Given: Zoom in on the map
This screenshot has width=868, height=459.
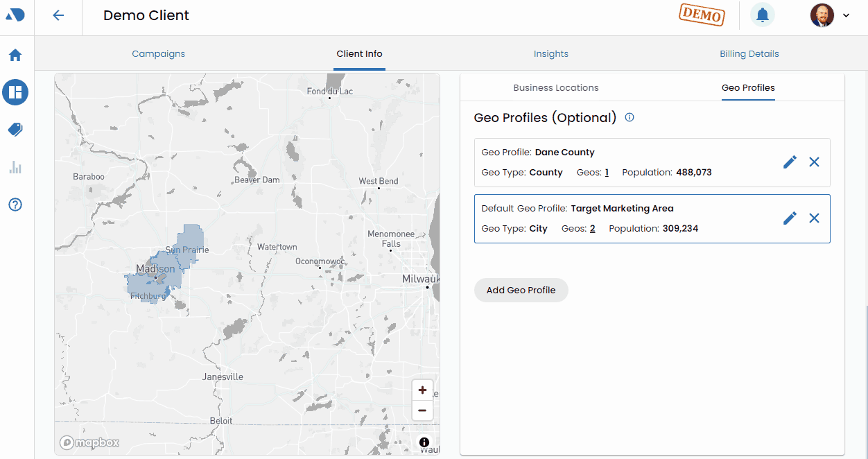Looking at the screenshot, I should click(422, 390).
